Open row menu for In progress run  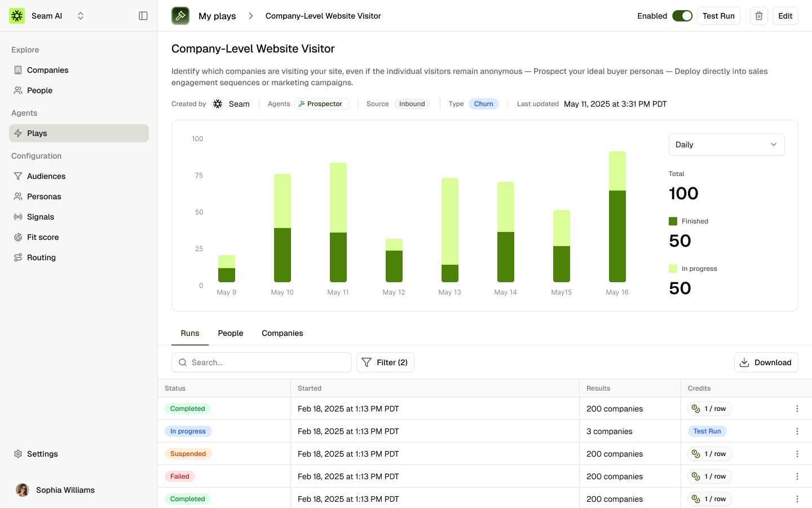point(797,431)
